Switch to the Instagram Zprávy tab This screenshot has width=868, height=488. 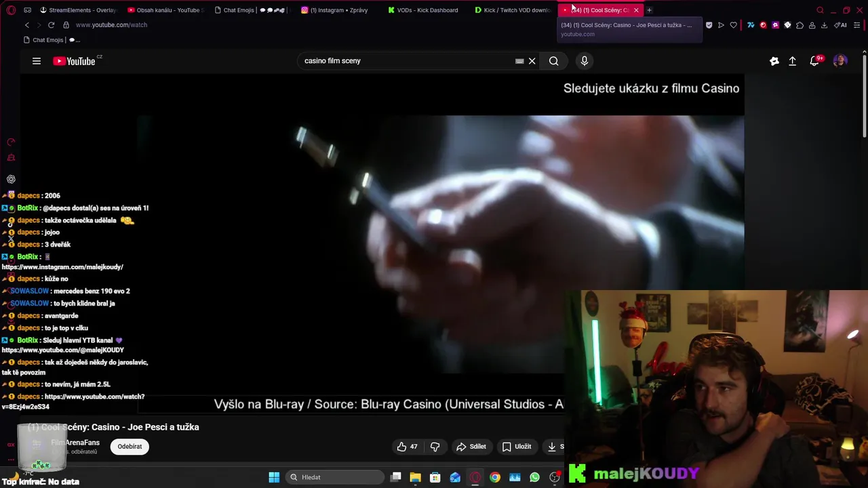tap(339, 10)
